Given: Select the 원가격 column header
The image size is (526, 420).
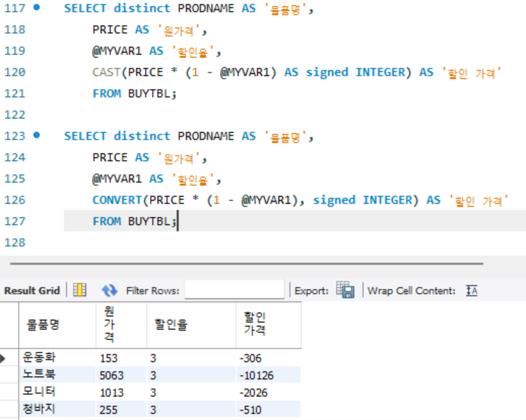Looking at the screenshot, I should [x=121, y=325].
